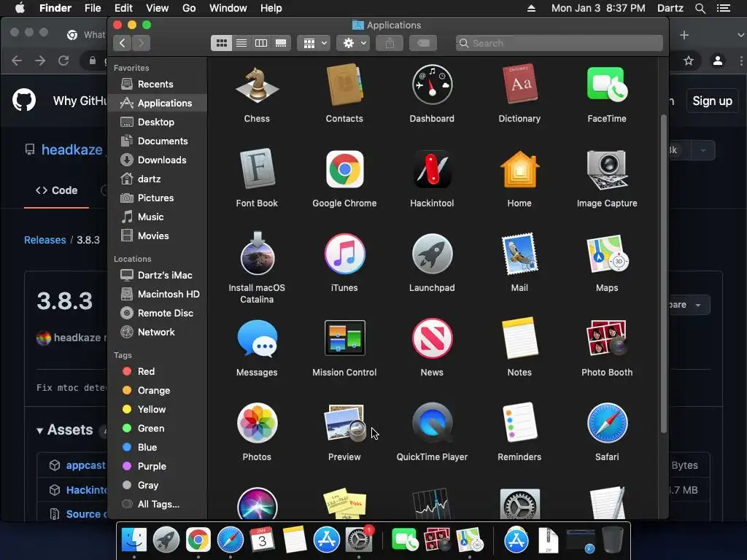Select the iTunes app icon
The height and width of the screenshot is (560, 747).
[x=344, y=254]
